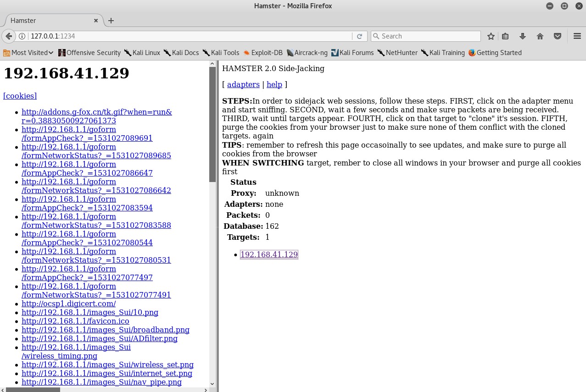Open addons.g-fox.cn tk.gif link
586x392 pixels.
tap(97, 116)
